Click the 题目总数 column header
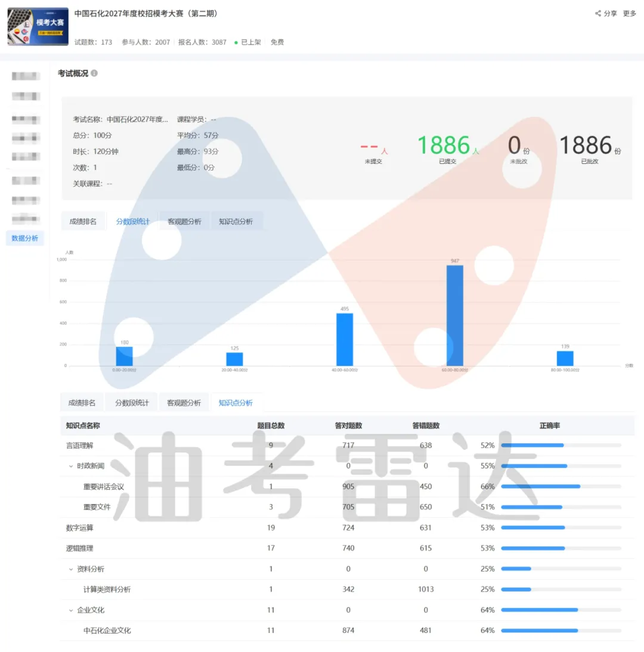Image resolution: width=644 pixels, height=652 pixels. (x=271, y=426)
